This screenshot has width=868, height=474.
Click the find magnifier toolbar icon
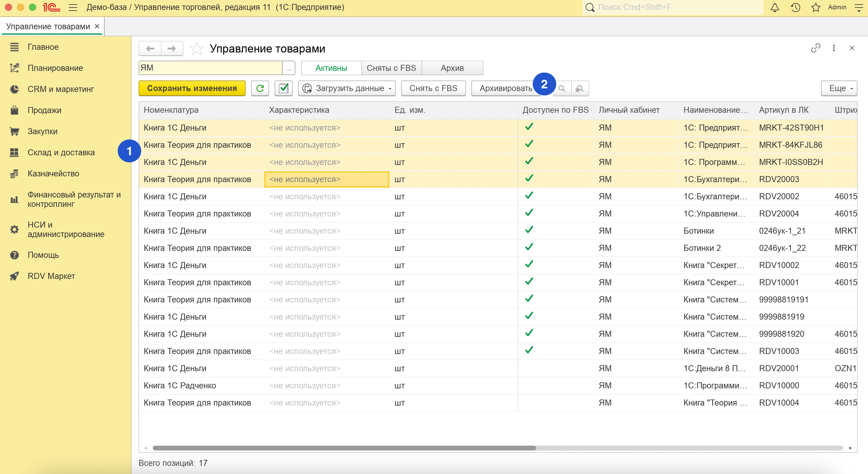(562, 88)
